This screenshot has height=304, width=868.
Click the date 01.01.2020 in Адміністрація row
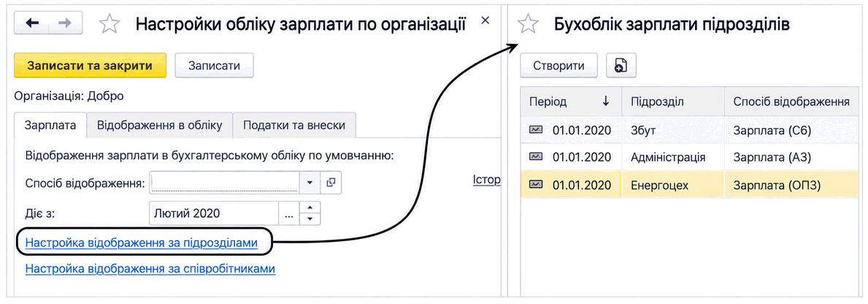tap(582, 157)
